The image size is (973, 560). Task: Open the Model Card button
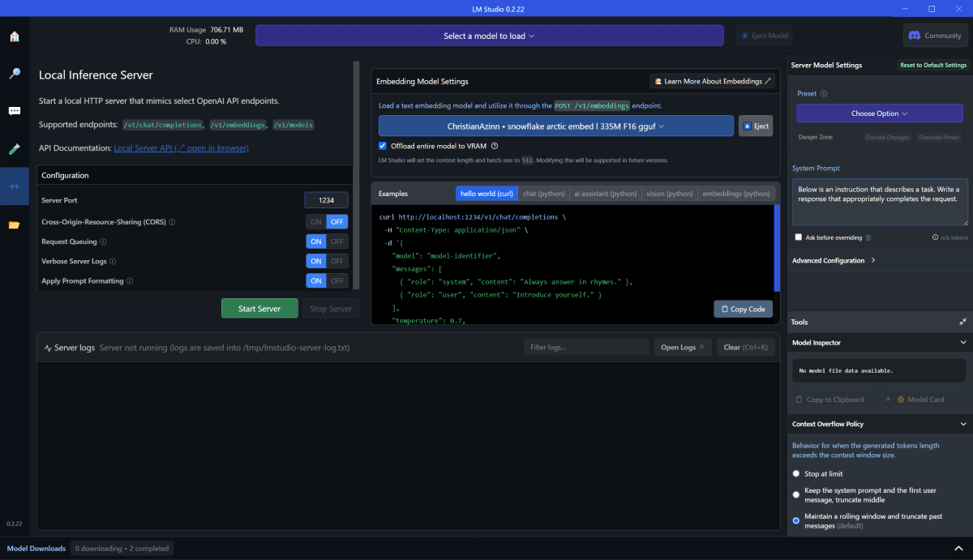coord(924,400)
